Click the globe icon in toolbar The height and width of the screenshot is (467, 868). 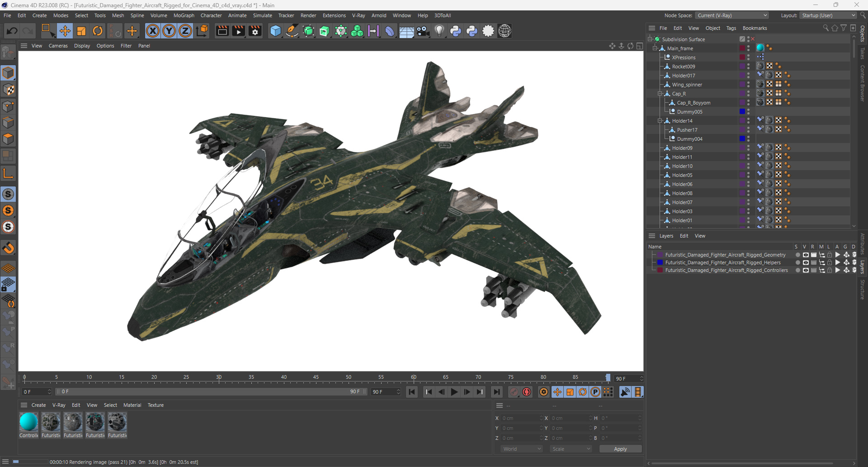pyautogui.click(x=505, y=31)
